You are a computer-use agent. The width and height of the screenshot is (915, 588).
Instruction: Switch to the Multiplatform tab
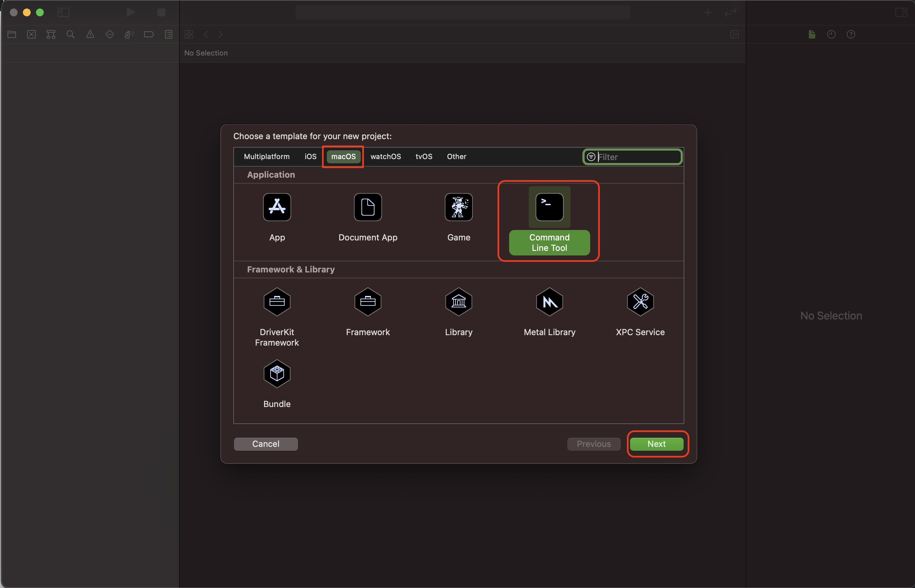(267, 156)
